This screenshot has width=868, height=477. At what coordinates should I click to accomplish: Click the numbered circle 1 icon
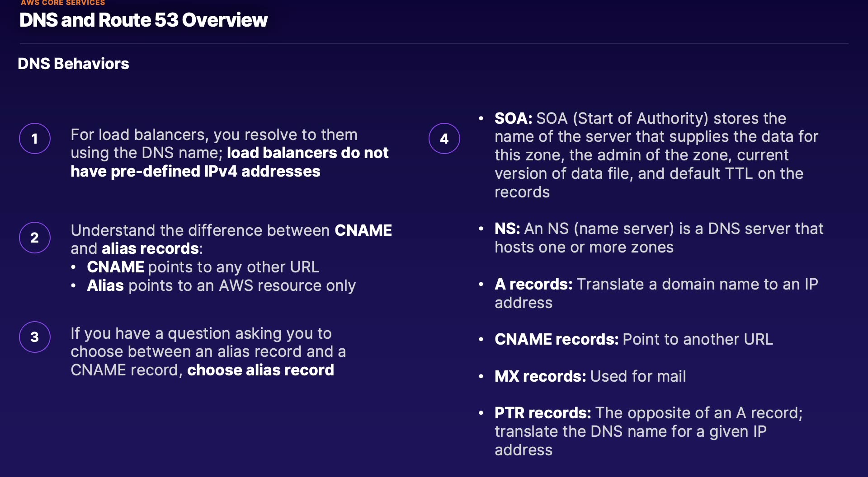click(x=35, y=139)
